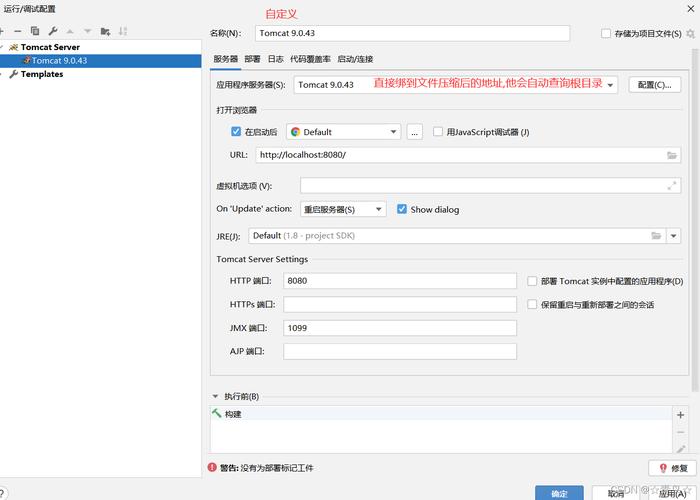700x500 pixels.
Task: Click the JMX 端口 field
Action: [x=400, y=328]
